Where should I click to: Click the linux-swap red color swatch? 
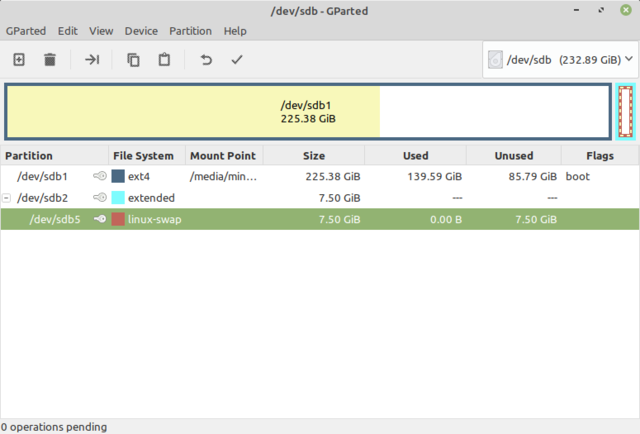coord(118,219)
